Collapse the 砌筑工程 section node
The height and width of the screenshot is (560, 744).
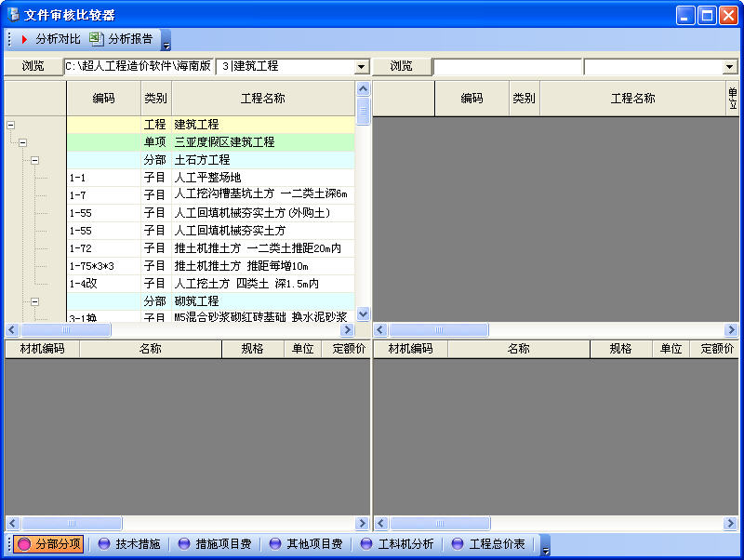[x=34, y=301]
